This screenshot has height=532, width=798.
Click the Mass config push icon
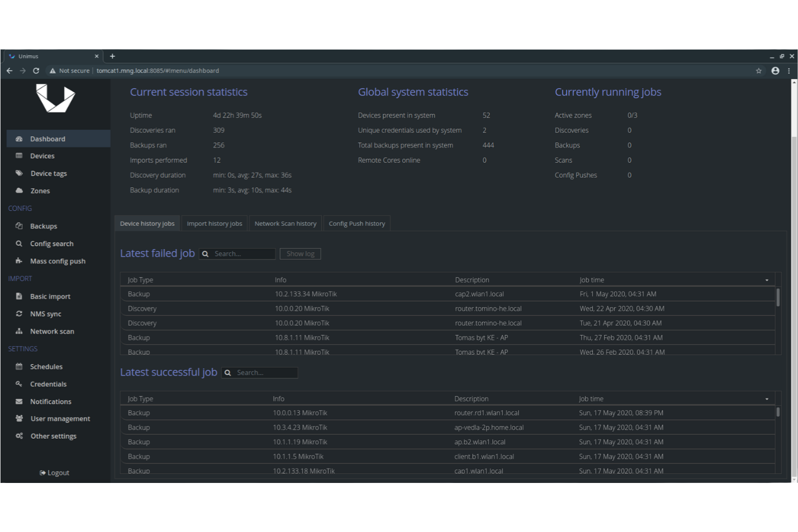click(x=19, y=261)
